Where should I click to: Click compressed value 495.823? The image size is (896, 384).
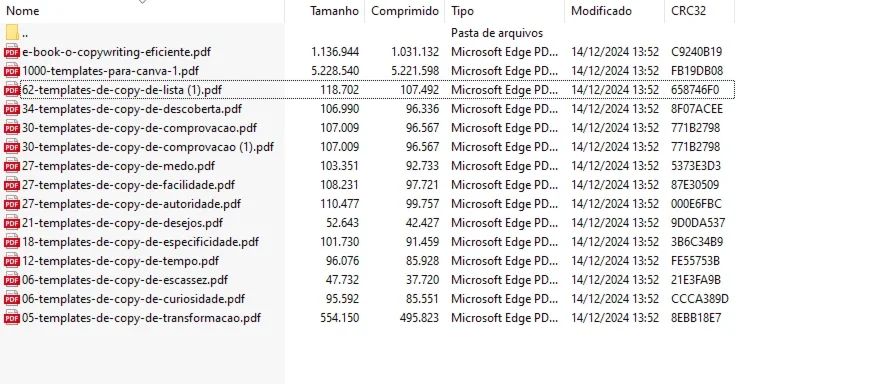point(420,318)
